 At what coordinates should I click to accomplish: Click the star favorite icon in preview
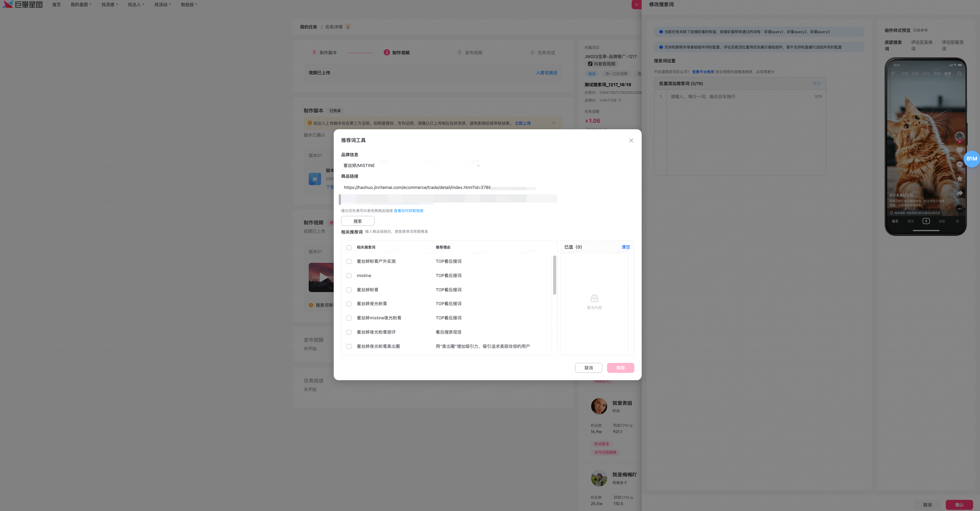[959, 179]
